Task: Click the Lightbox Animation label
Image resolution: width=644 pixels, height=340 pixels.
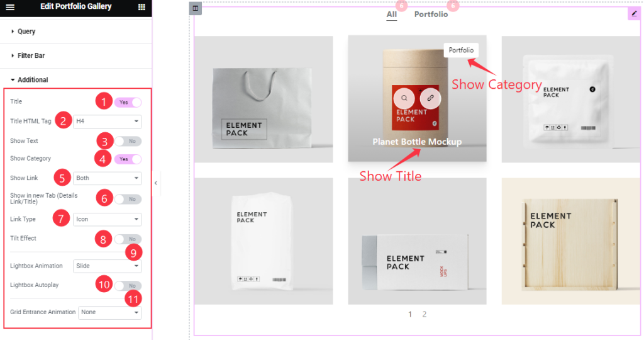Action: 36,266
